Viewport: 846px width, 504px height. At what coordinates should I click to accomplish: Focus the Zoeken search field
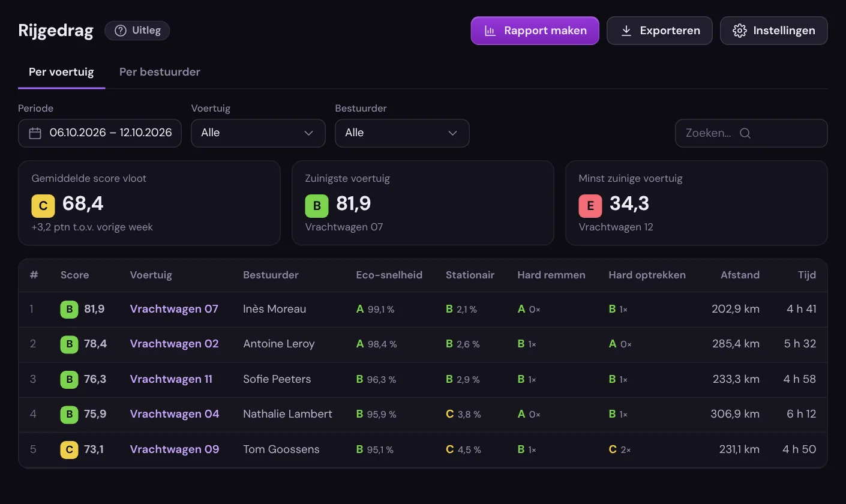[751, 133]
